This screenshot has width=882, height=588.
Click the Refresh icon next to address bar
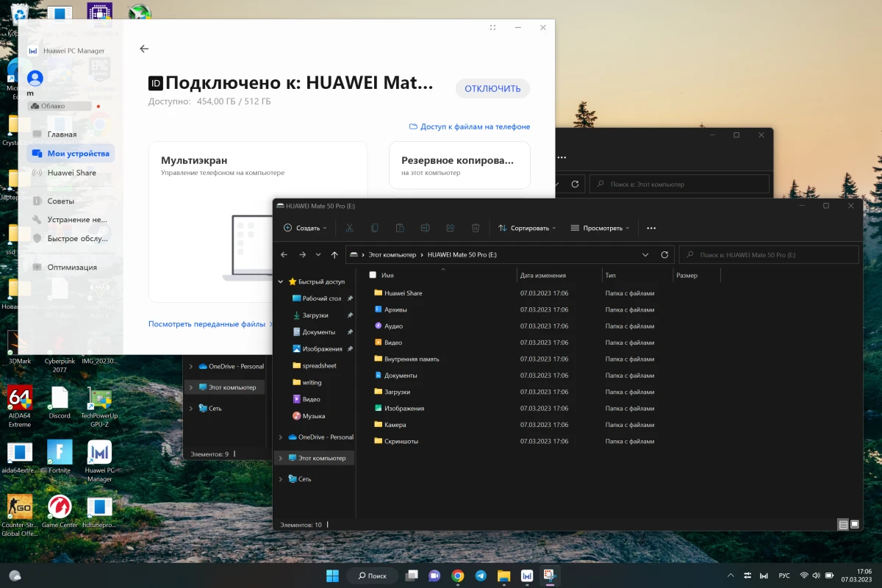[x=664, y=254]
